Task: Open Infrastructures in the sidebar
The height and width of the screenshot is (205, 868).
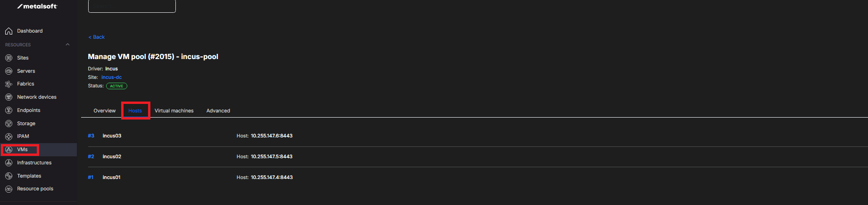Action: click(x=34, y=163)
